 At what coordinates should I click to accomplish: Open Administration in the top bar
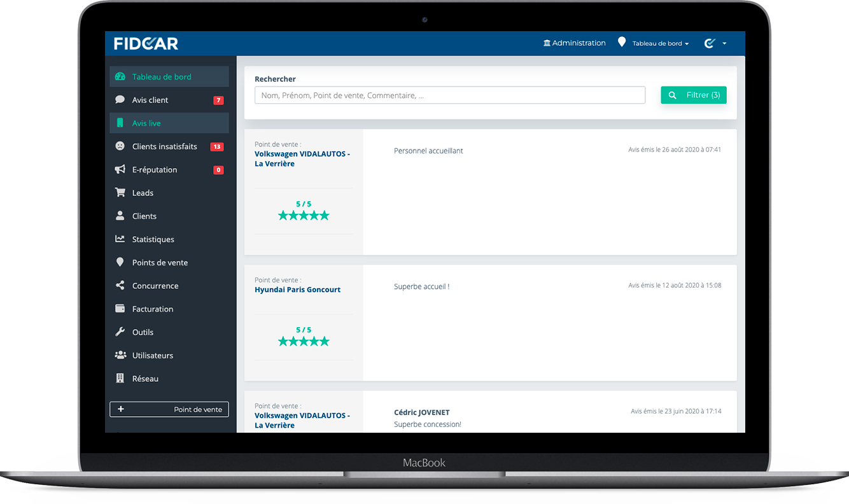pyautogui.click(x=574, y=43)
